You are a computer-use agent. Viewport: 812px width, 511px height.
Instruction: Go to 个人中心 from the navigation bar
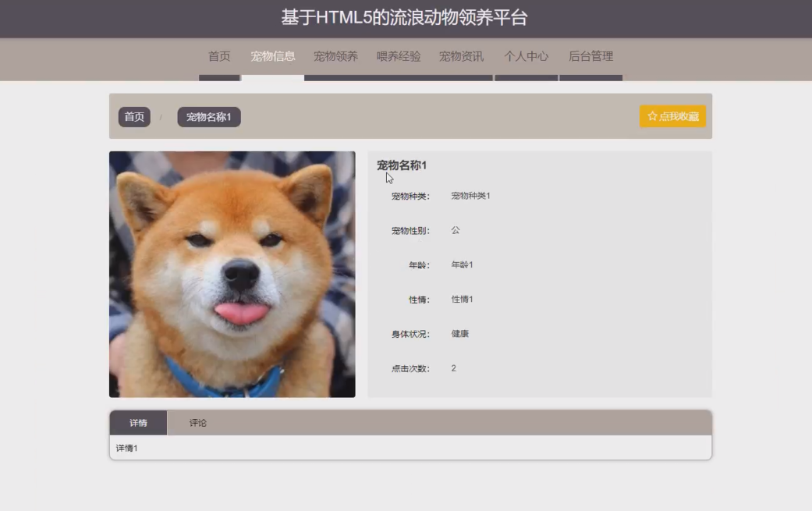coord(527,55)
